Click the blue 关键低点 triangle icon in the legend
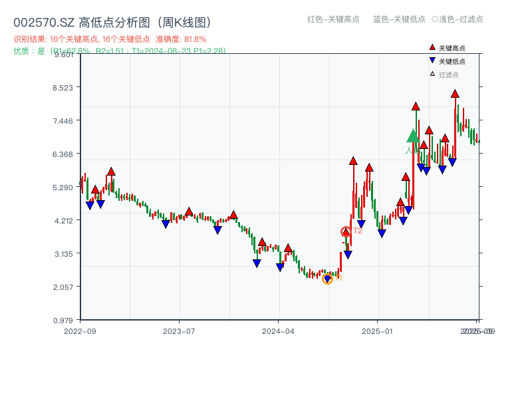 (x=431, y=61)
